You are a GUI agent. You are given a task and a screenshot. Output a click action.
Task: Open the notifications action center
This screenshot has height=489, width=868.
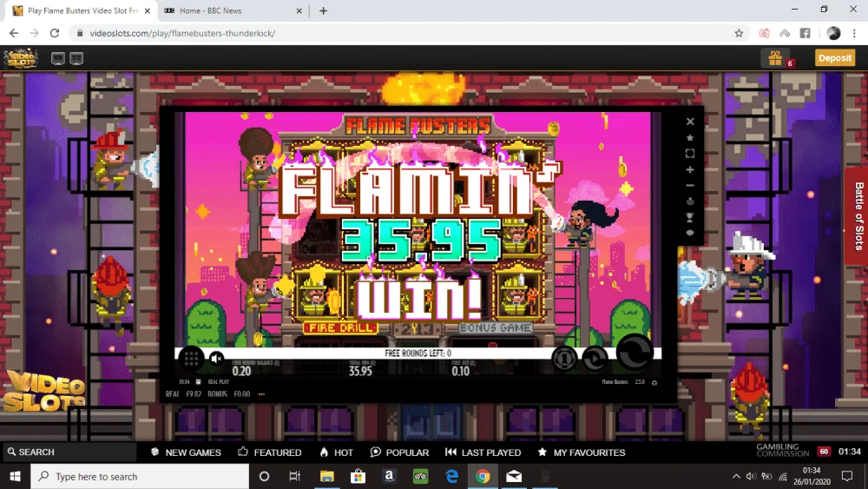[847, 476]
